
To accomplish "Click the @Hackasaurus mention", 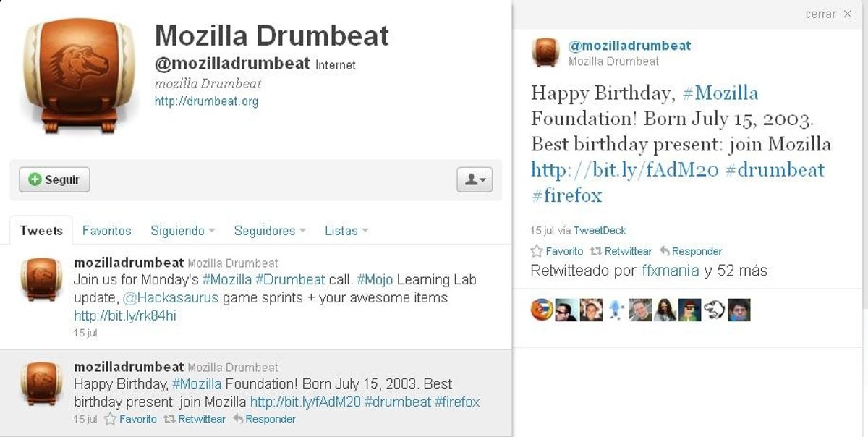I will (171, 297).
